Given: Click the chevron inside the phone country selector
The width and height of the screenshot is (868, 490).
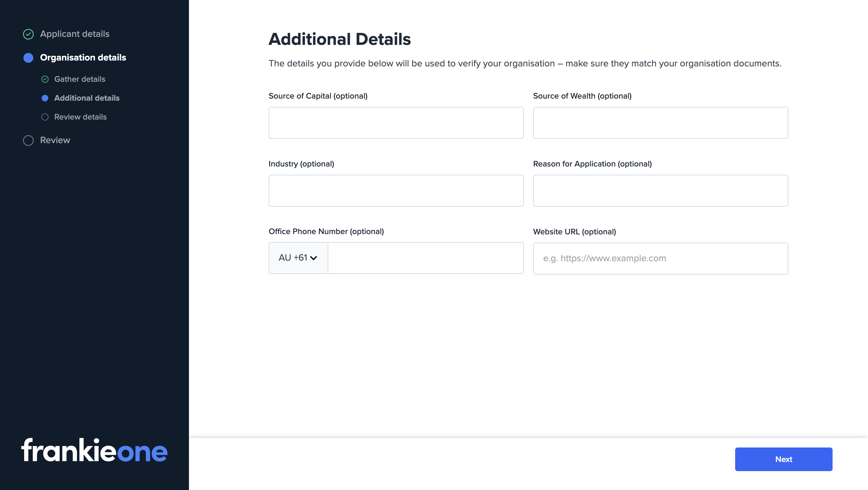Looking at the screenshot, I should 313,257.
